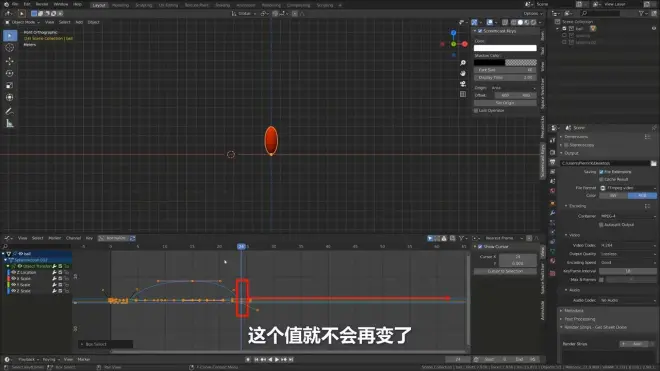Jump to the start frame in playback controls

(x=256, y=360)
